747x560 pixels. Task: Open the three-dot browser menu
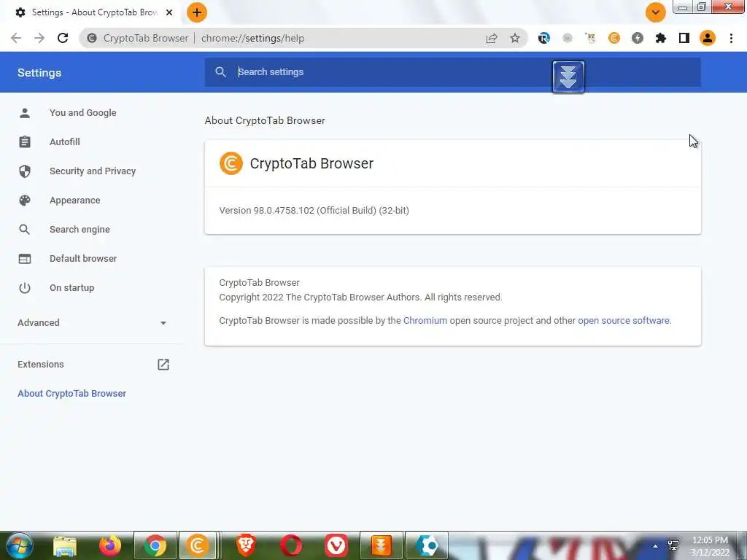[x=731, y=38]
